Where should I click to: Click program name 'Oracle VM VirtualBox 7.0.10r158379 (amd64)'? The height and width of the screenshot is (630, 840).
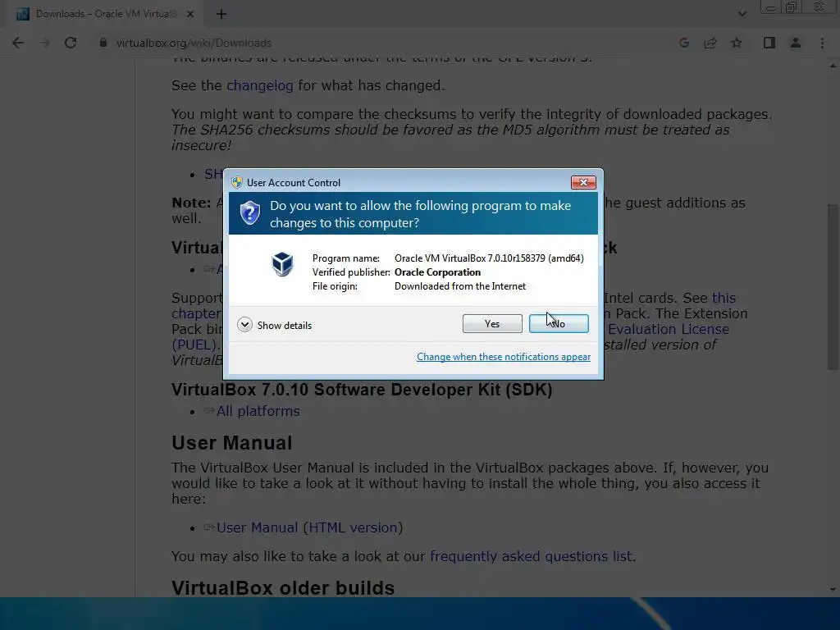pyautogui.click(x=489, y=258)
